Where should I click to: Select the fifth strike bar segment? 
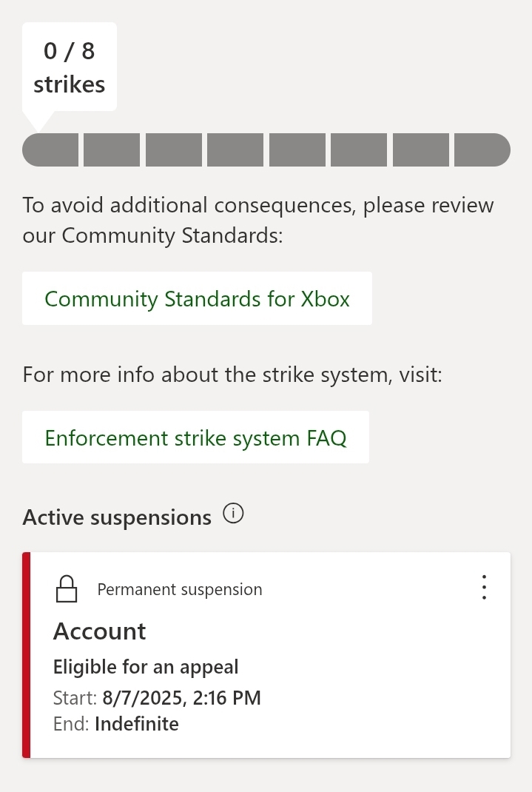(x=297, y=150)
